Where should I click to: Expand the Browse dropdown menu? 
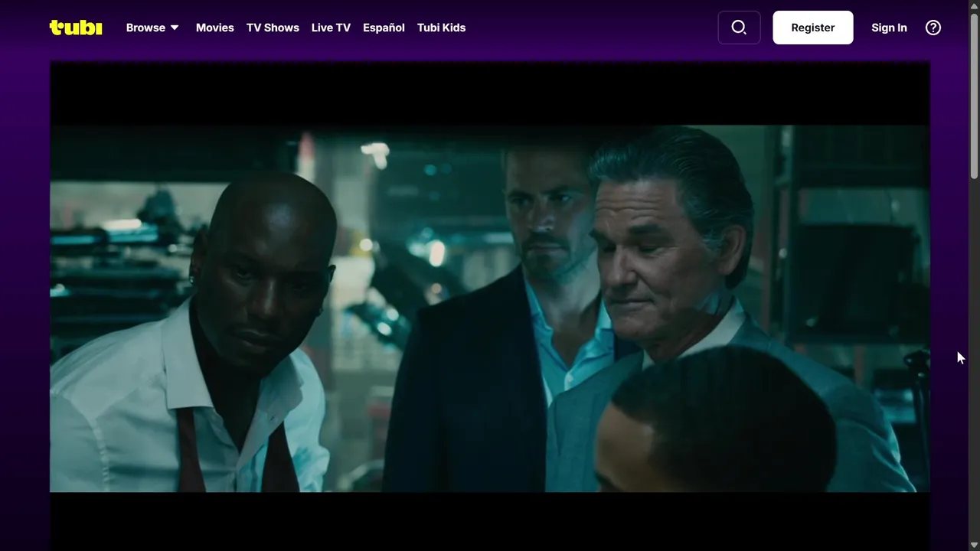152,28
